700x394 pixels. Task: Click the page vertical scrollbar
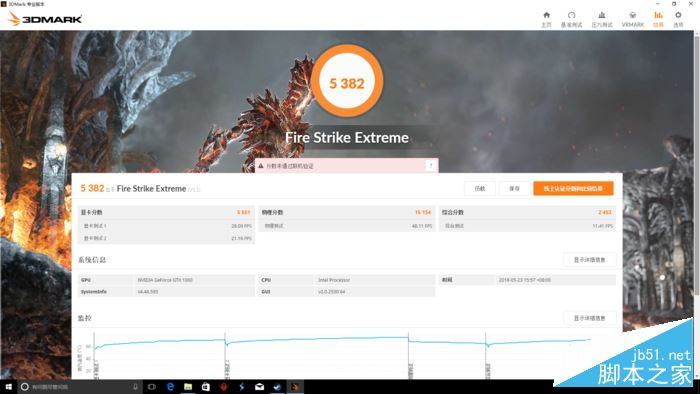click(x=696, y=165)
